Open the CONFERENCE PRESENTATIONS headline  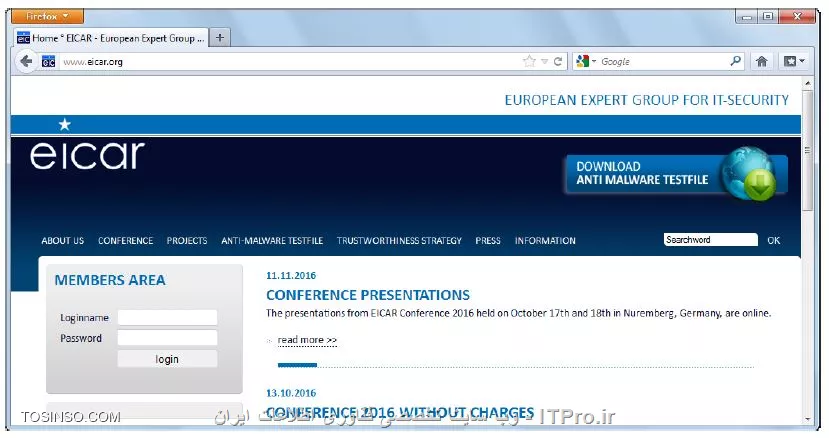pos(367,295)
